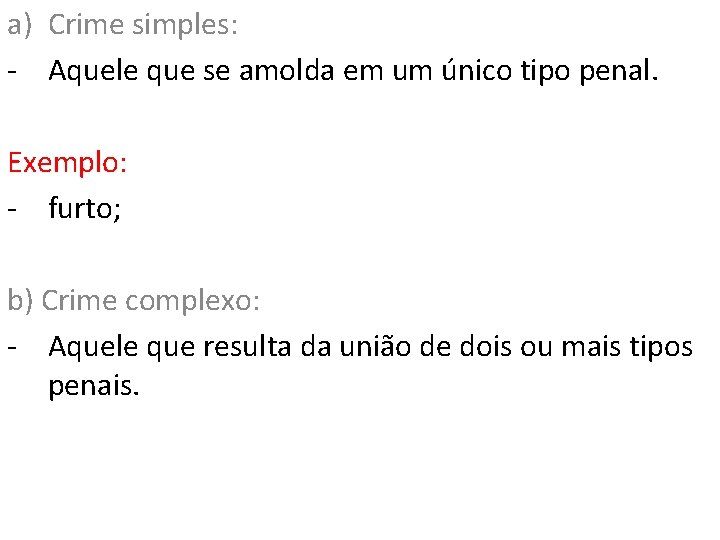Select the word "penais." on last line
This screenshot has width=720, height=540.
(x=94, y=386)
